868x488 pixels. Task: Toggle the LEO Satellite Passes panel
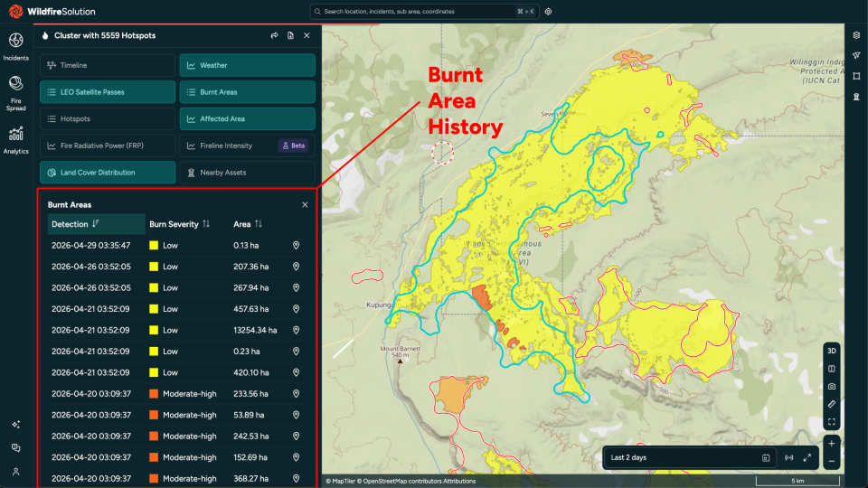[x=108, y=92]
